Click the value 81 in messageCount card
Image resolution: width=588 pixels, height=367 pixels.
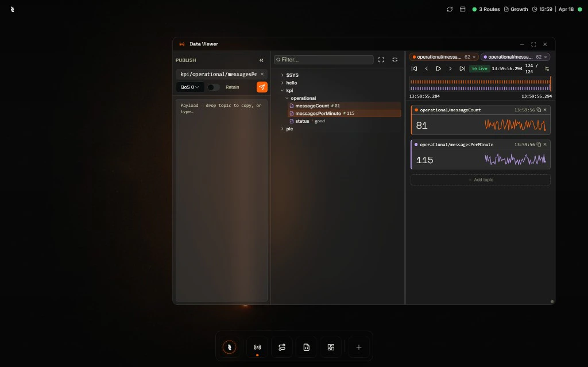(421, 125)
